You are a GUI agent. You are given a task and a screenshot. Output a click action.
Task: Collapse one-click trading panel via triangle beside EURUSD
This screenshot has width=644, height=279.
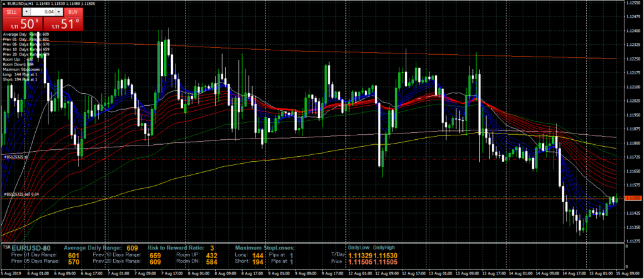[x=4, y=4]
